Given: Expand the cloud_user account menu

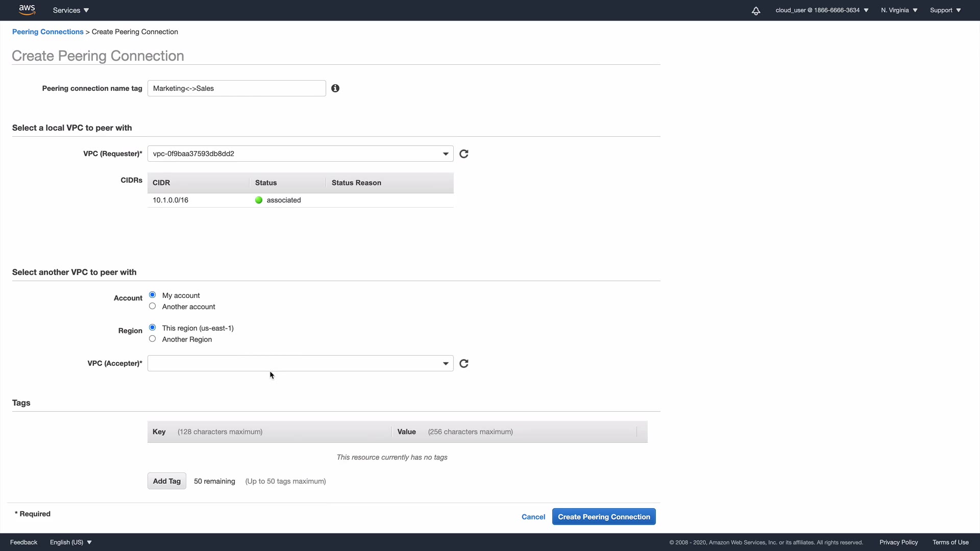Looking at the screenshot, I should click(x=822, y=10).
